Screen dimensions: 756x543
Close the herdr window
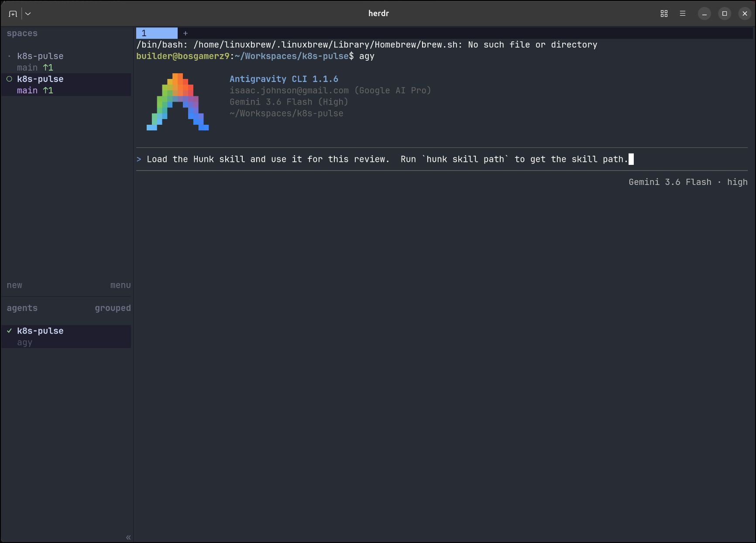click(745, 14)
